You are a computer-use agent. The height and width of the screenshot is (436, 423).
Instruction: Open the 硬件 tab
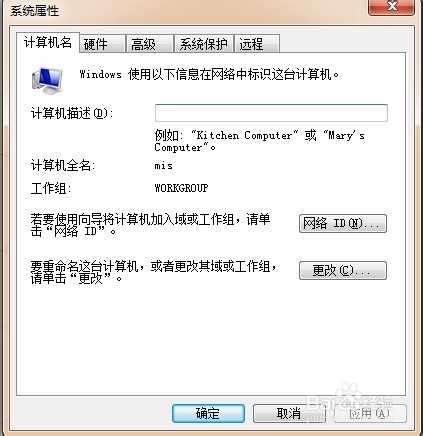[103, 44]
